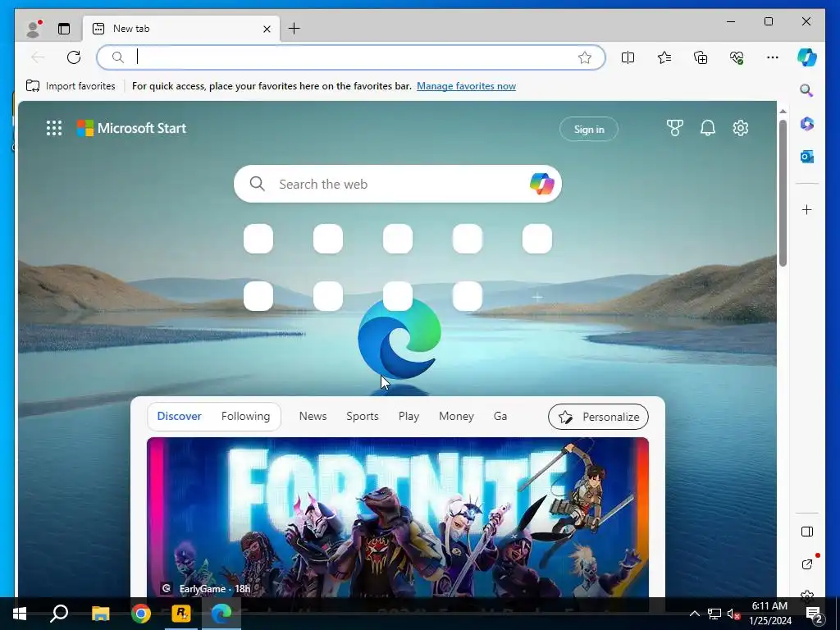Select the Following tab

tap(245, 416)
